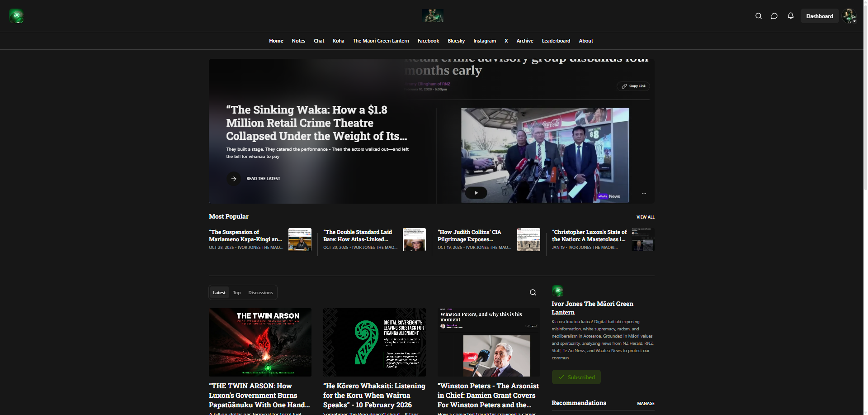Screen dimensions: 868x415
Task: Open the Bluesky nav link
Action: tap(456, 41)
